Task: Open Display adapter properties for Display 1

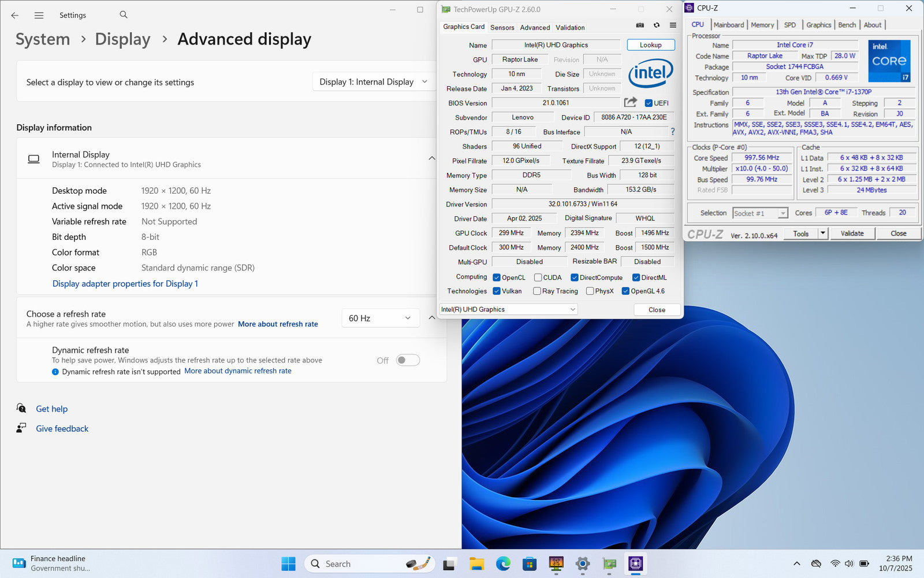Action: click(x=125, y=284)
